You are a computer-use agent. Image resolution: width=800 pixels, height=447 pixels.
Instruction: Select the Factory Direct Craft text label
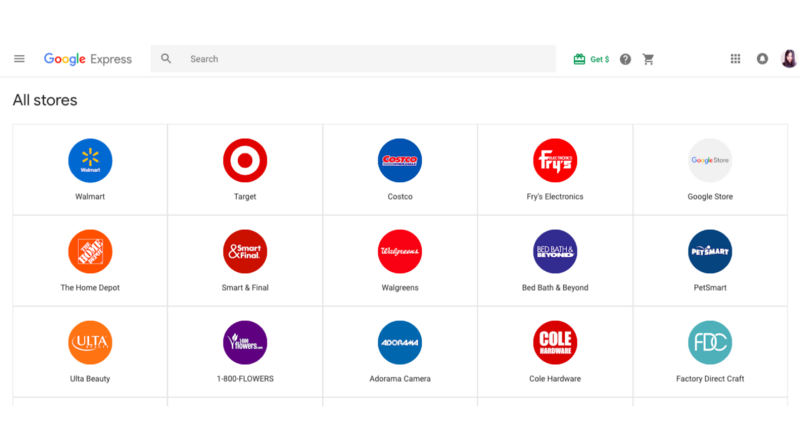[710, 379]
